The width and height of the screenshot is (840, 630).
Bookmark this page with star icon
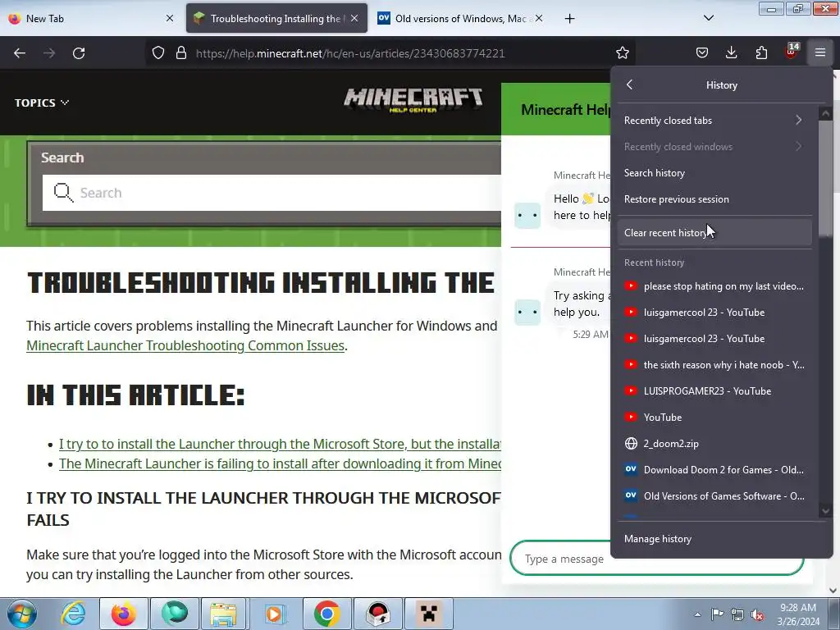pos(622,53)
